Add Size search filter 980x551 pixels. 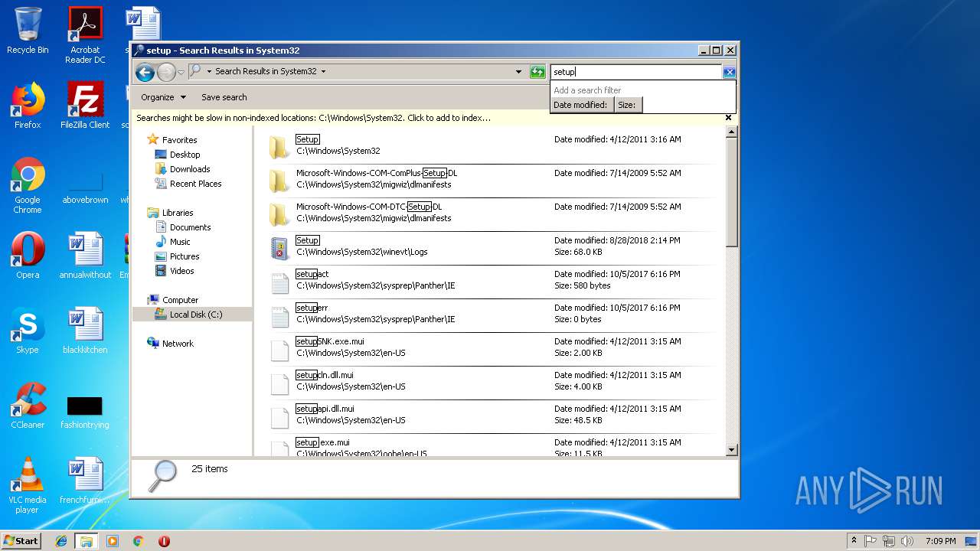click(x=627, y=105)
